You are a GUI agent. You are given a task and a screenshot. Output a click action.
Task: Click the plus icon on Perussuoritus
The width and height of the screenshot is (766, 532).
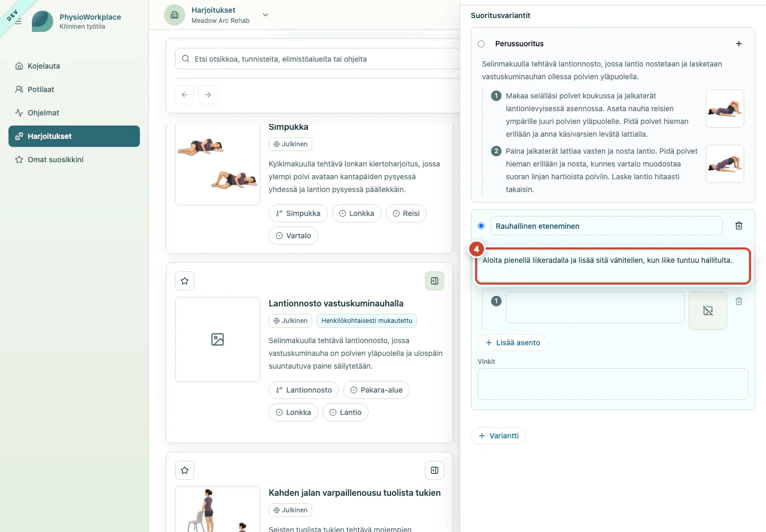[x=739, y=44]
